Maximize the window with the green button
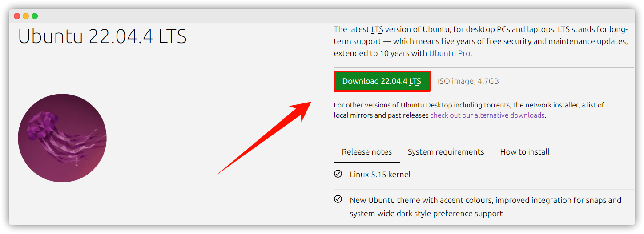 [x=35, y=16]
